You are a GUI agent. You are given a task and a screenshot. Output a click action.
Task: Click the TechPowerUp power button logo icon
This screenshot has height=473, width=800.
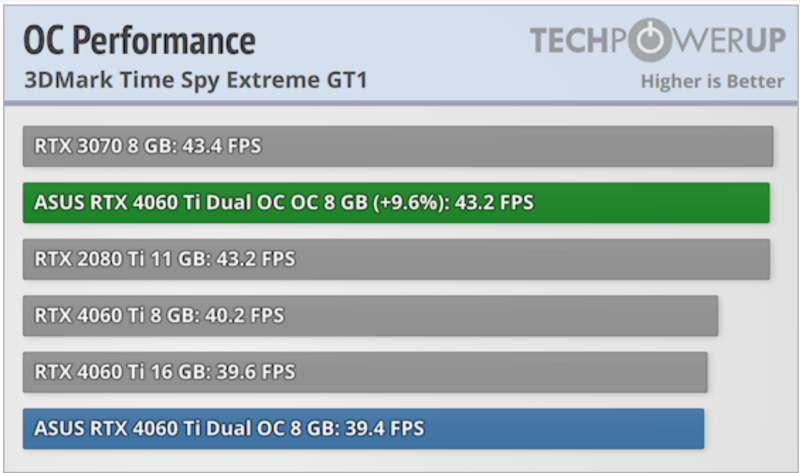click(649, 40)
